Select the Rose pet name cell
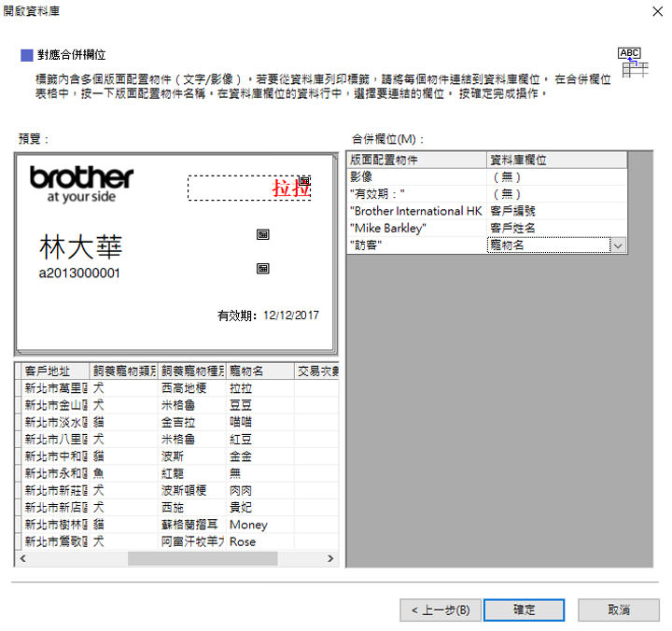 click(260, 541)
